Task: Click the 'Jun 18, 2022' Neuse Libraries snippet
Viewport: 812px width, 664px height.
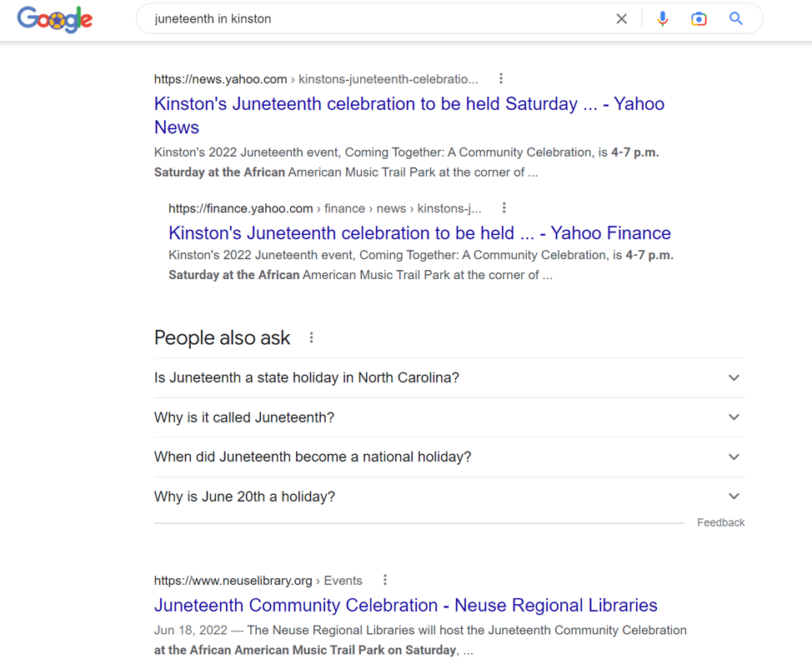Action: coord(420,640)
